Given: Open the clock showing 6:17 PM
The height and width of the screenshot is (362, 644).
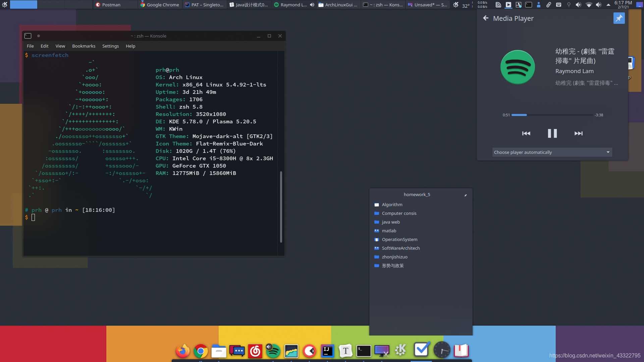Looking at the screenshot, I should tap(623, 5).
